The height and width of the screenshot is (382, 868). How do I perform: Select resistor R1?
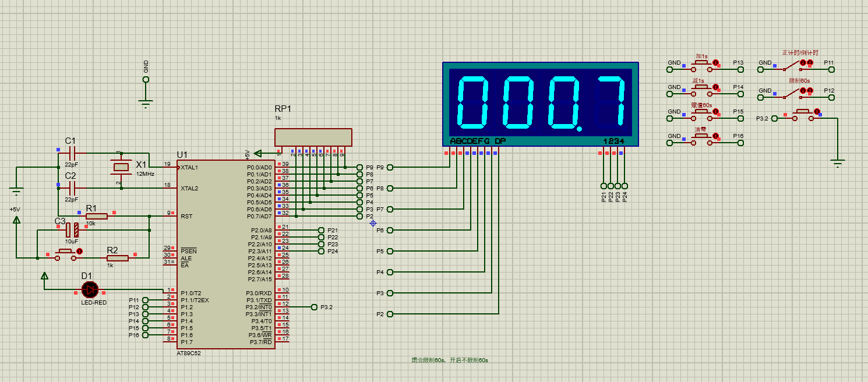pos(97,216)
